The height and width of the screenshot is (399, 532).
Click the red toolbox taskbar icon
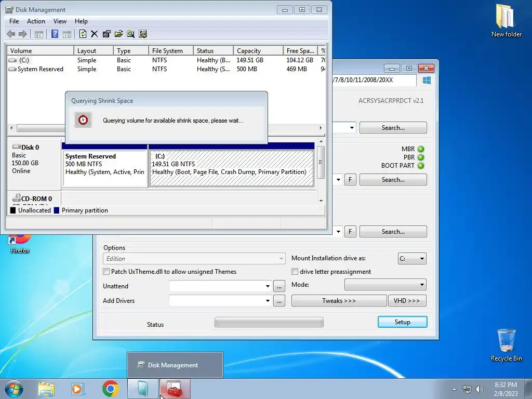(x=175, y=389)
